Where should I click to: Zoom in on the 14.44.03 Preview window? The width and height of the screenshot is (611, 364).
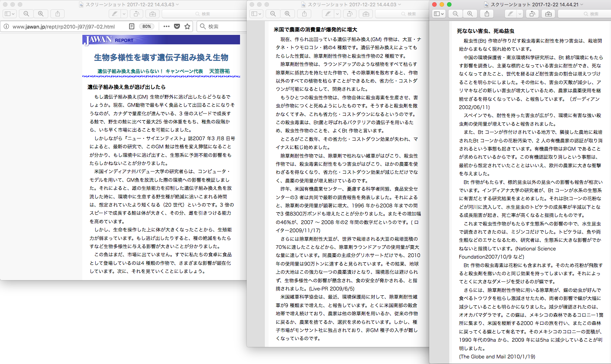point(288,14)
